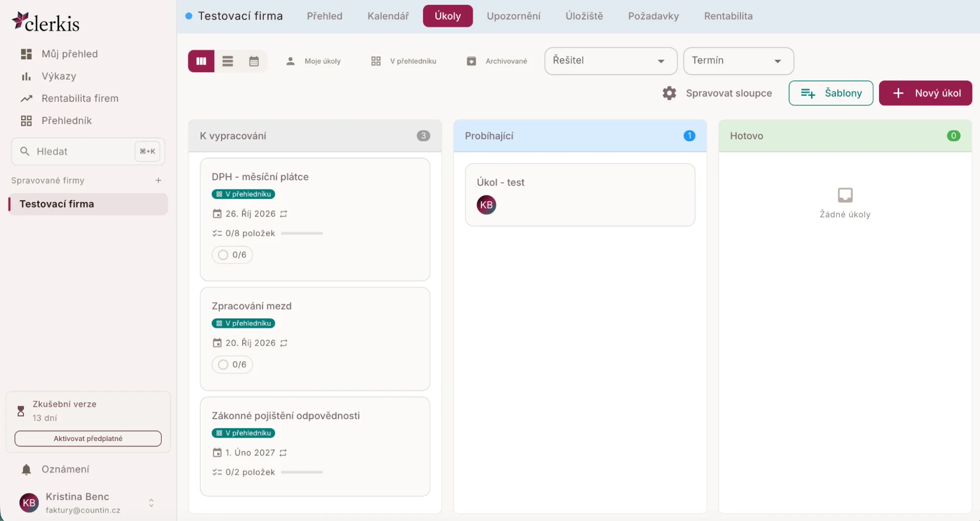The image size is (980, 521).
Task: Click Aktivovat předplatné button
Action: point(88,439)
